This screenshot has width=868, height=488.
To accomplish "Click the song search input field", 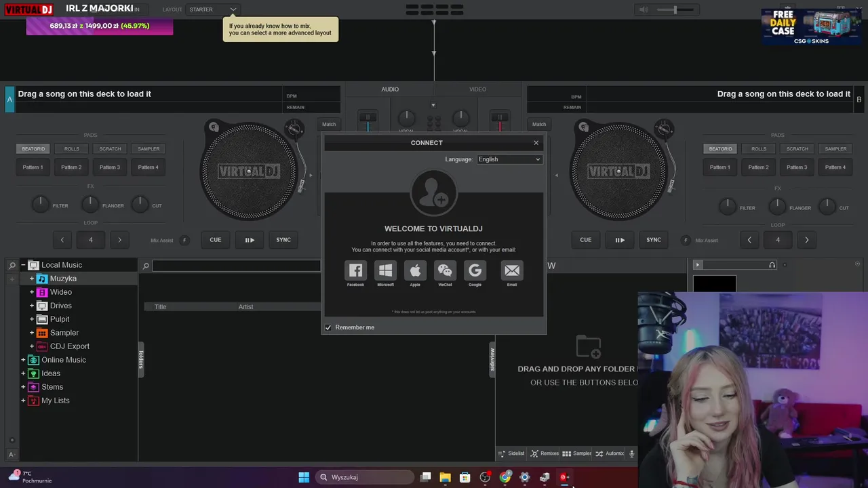I will 237,266.
